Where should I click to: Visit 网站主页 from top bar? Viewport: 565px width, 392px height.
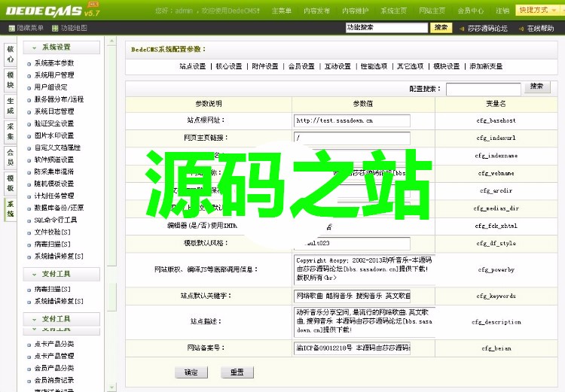tap(432, 11)
